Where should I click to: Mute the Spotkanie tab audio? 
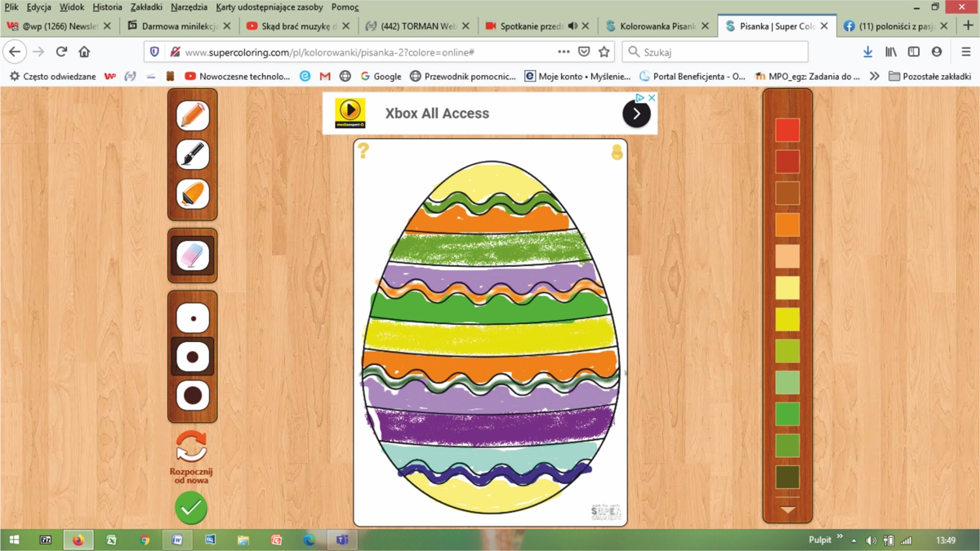click(x=572, y=26)
